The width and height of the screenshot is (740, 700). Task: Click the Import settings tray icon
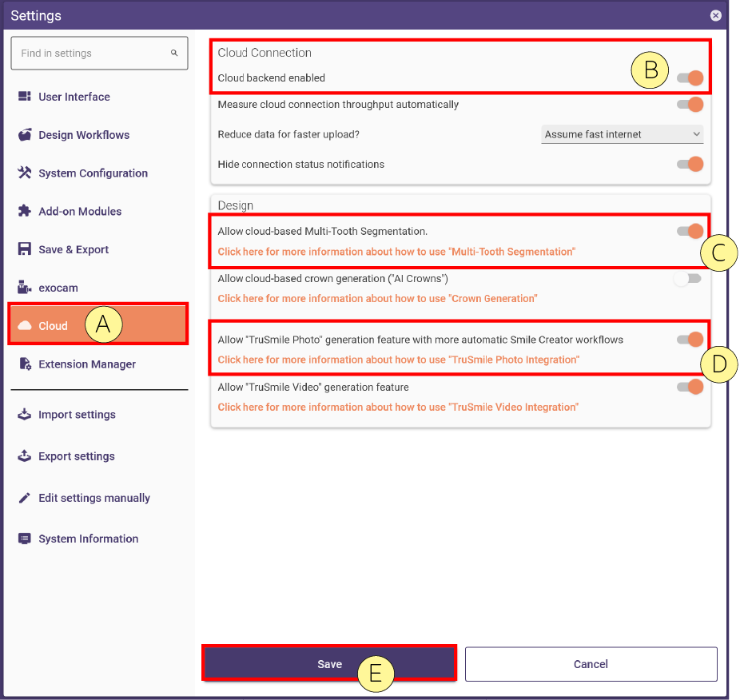25,415
